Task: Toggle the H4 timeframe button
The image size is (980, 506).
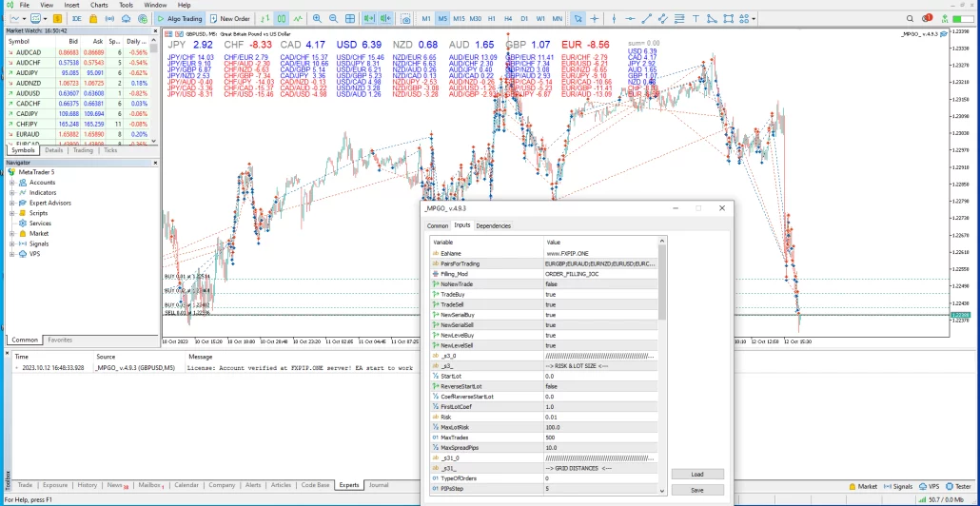Action: [x=508, y=18]
